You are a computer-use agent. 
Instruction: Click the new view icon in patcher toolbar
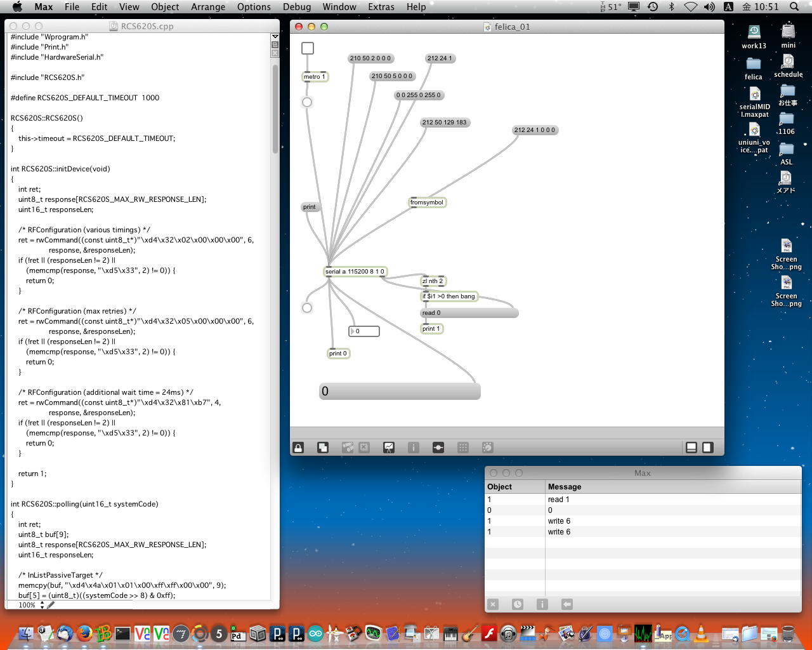[x=323, y=448]
